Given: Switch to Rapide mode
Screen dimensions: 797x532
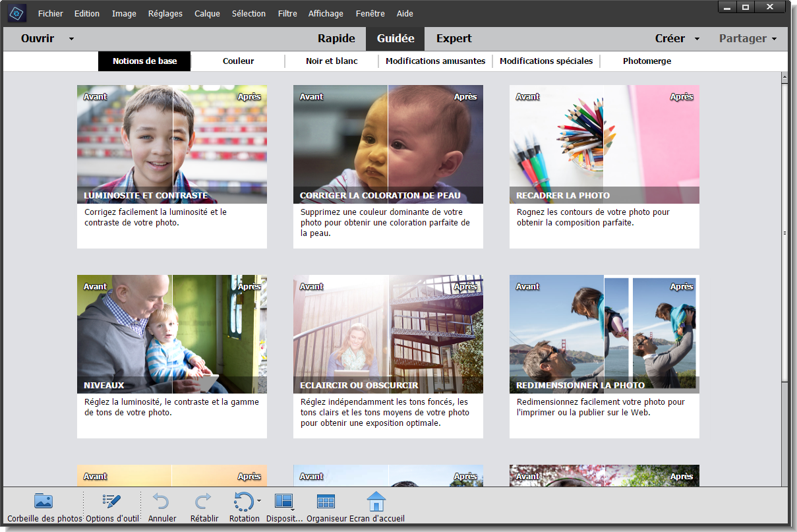Looking at the screenshot, I should point(336,38).
